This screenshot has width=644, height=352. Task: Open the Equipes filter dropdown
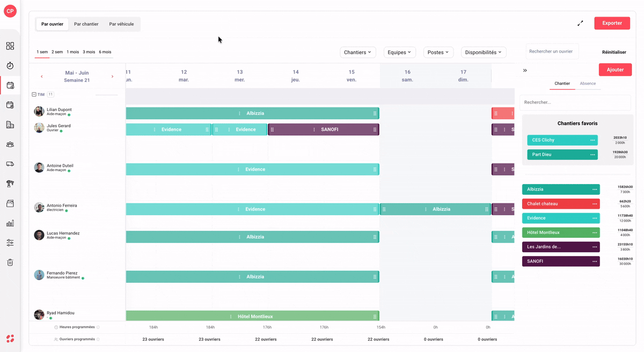tap(400, 53)
